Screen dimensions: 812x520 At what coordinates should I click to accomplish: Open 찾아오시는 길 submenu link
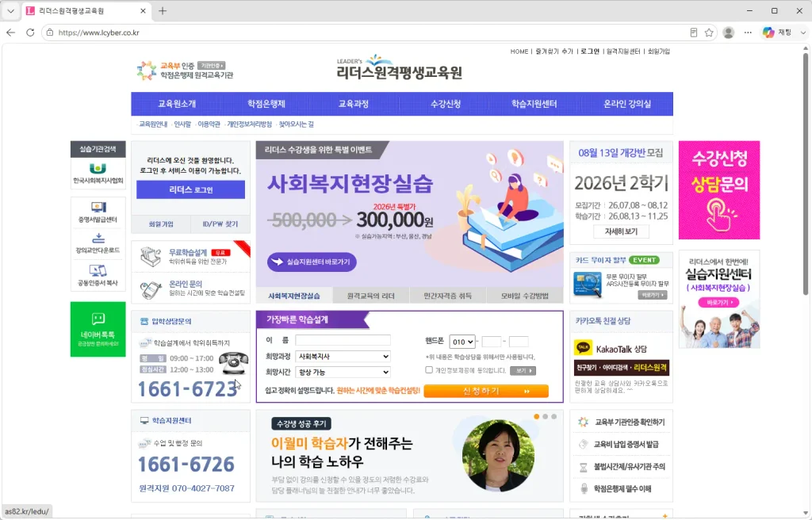click(297, 124)
